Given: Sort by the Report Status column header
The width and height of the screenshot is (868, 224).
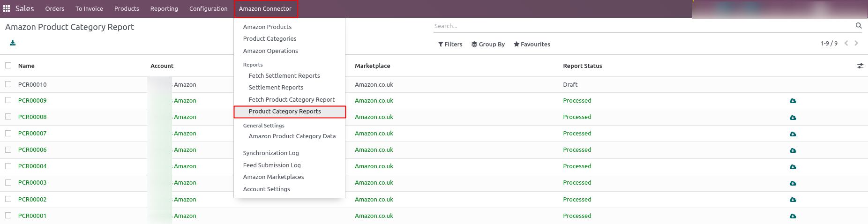Looking at the screenshot, I should 582,66.
